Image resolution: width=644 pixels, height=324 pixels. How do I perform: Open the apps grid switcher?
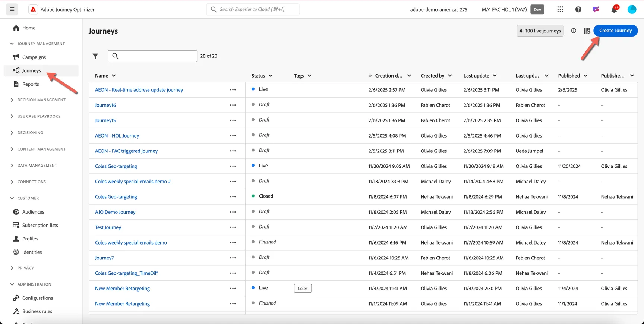[x=560, y=9]
